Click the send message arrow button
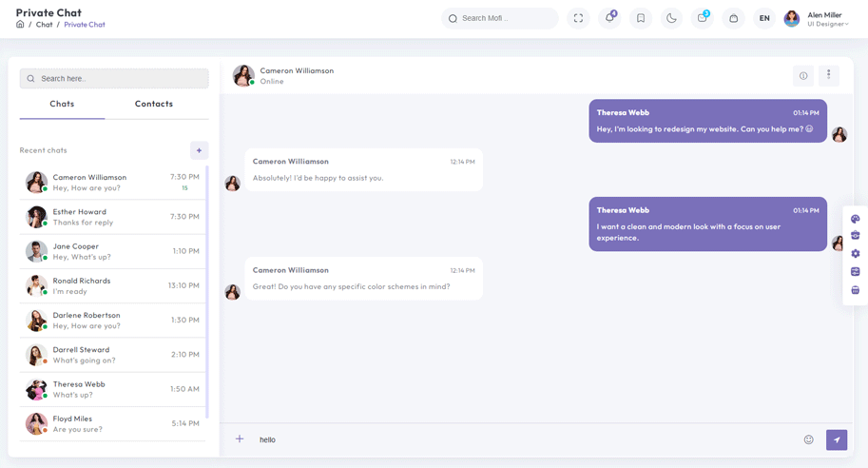The height and width of the screenshot is (468, 868). pyautogui.click(x=837, y=439)
